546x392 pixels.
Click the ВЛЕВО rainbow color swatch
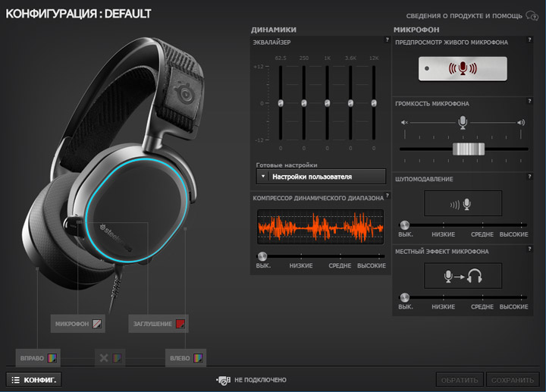pos(198,358)
